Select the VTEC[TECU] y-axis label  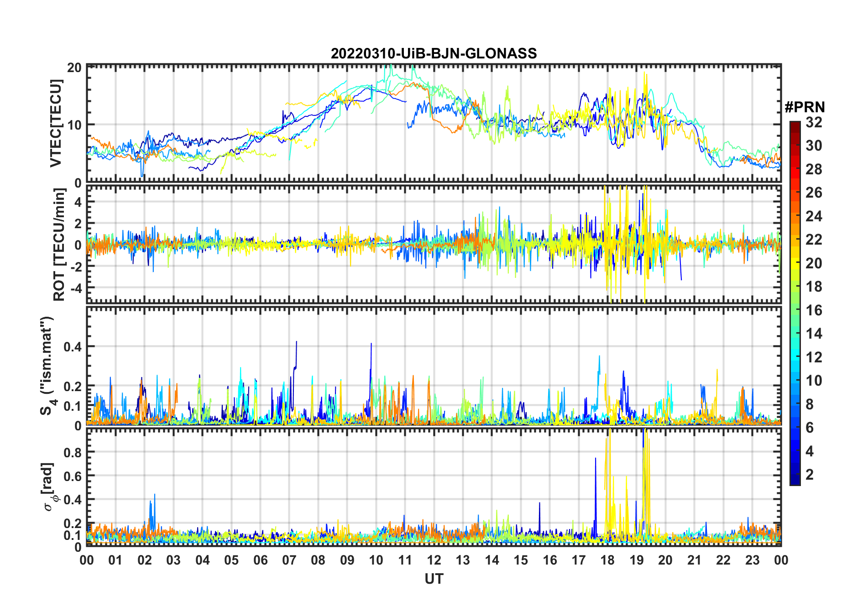point(56,123)
